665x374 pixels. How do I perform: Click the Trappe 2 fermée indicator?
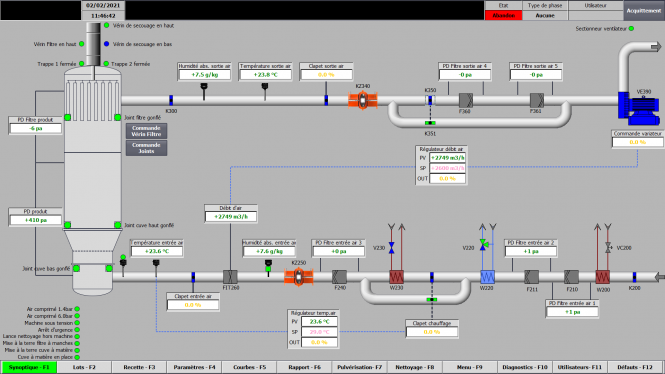tap(106, 64)
